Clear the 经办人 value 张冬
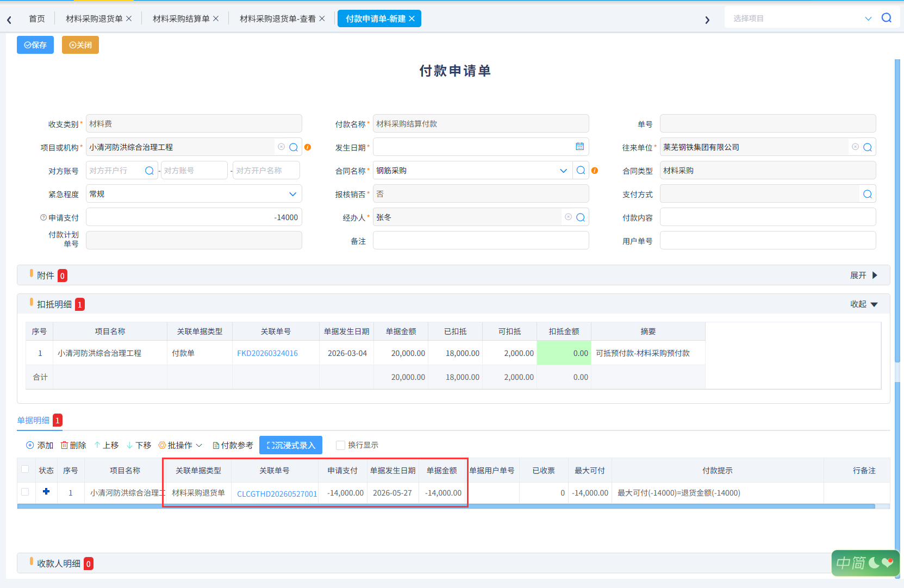This screenshot has height=588, width=904. 568,217
